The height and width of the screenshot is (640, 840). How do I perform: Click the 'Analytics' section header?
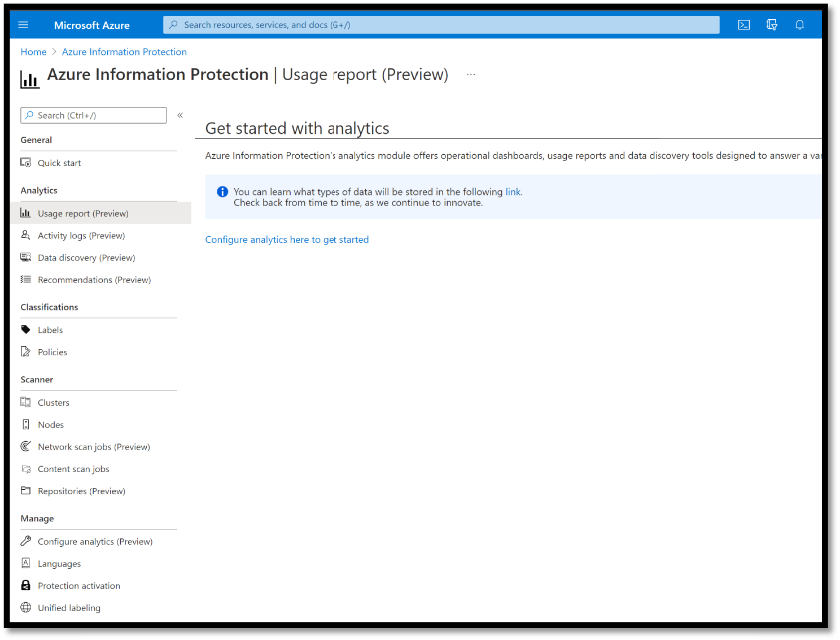click(39, 190)
